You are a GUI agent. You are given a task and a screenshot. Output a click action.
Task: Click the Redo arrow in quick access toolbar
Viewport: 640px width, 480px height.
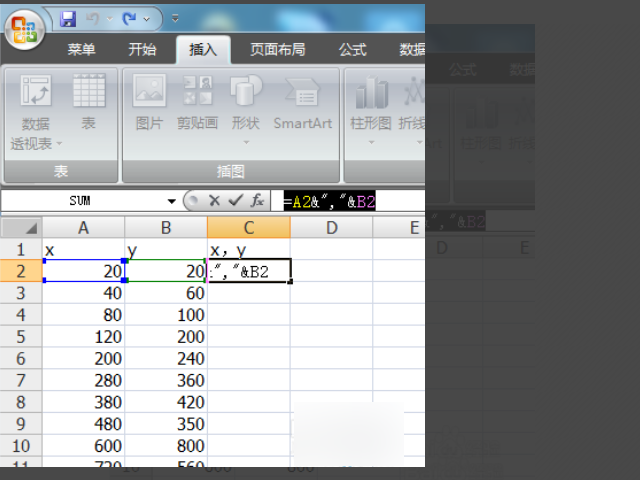pyautogui.click(x=130, y=19)
